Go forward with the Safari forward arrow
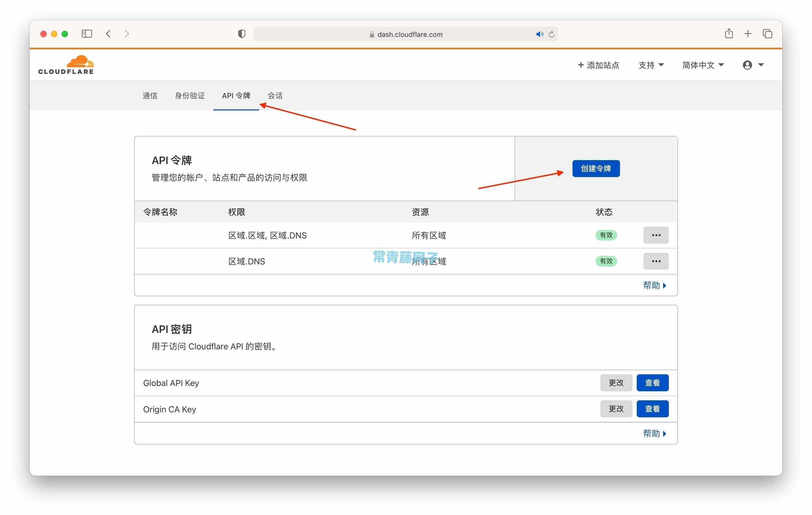812x515 pixels. tap(127, 34)
